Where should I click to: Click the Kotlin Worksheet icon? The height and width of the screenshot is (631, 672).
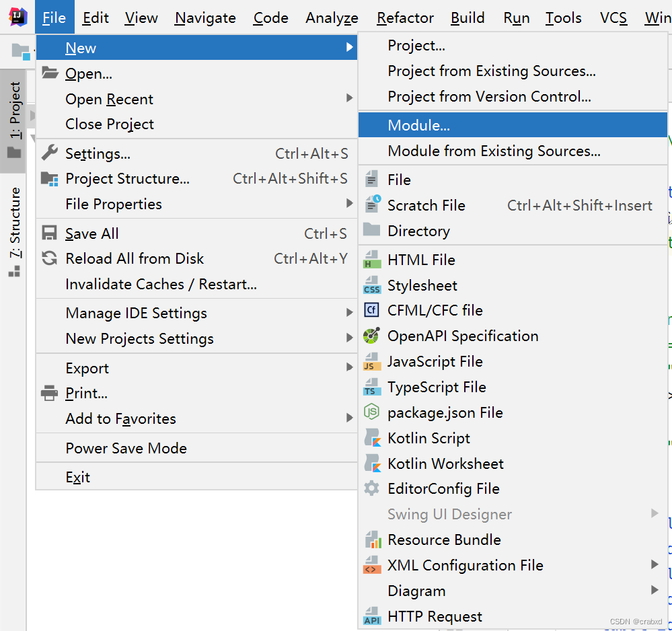coord(372,463)
